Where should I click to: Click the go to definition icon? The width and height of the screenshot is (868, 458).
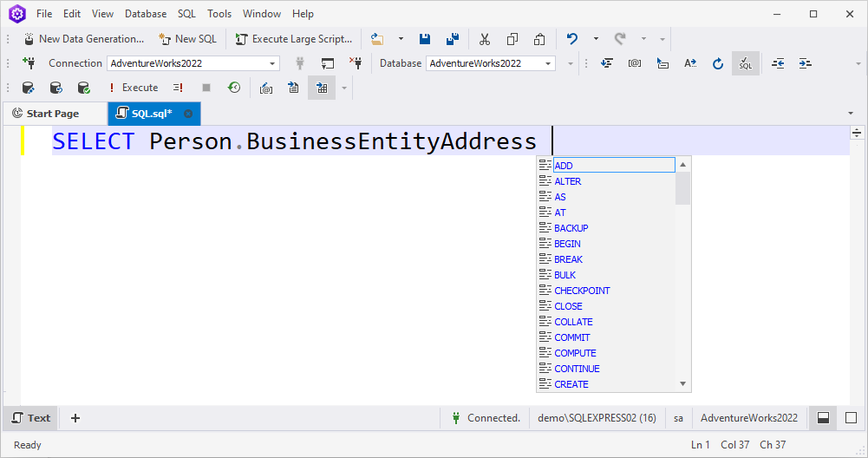coord(662,63)
